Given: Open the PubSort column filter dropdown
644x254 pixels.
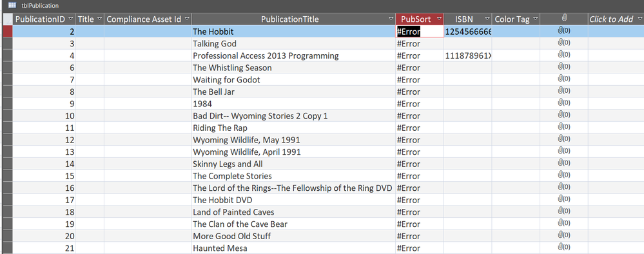Looking at the screenshot, I should [440, 19].
